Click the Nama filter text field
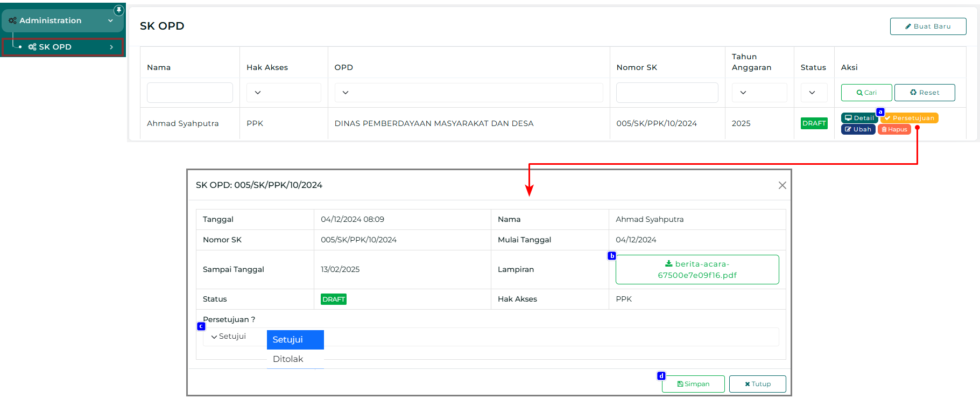980x398 pixels. click(189, 93)
